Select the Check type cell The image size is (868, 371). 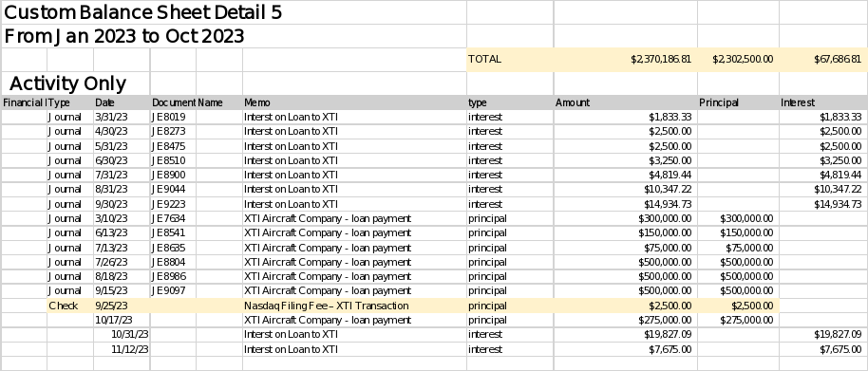coord(70,306)
